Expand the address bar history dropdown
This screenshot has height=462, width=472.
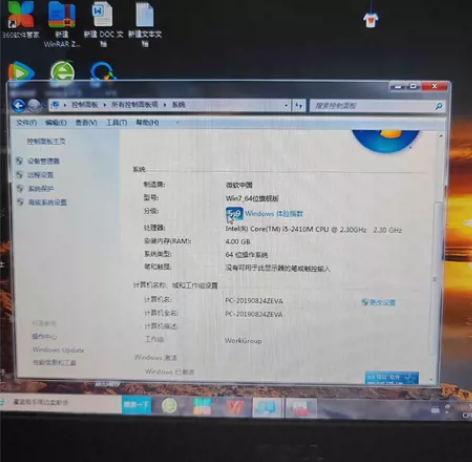point(286,106)
